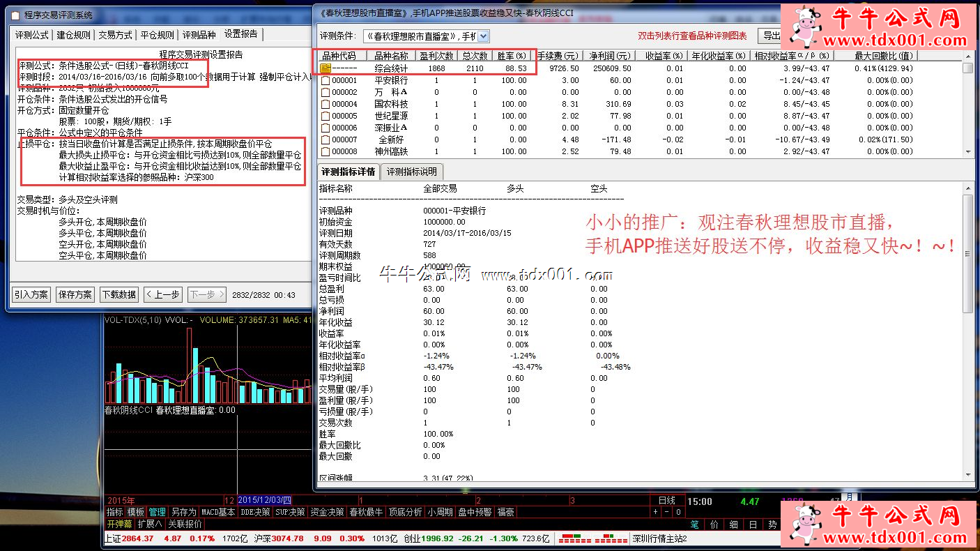Go back with the 上一步 button
980x551 pixels.
click(162, 295)
